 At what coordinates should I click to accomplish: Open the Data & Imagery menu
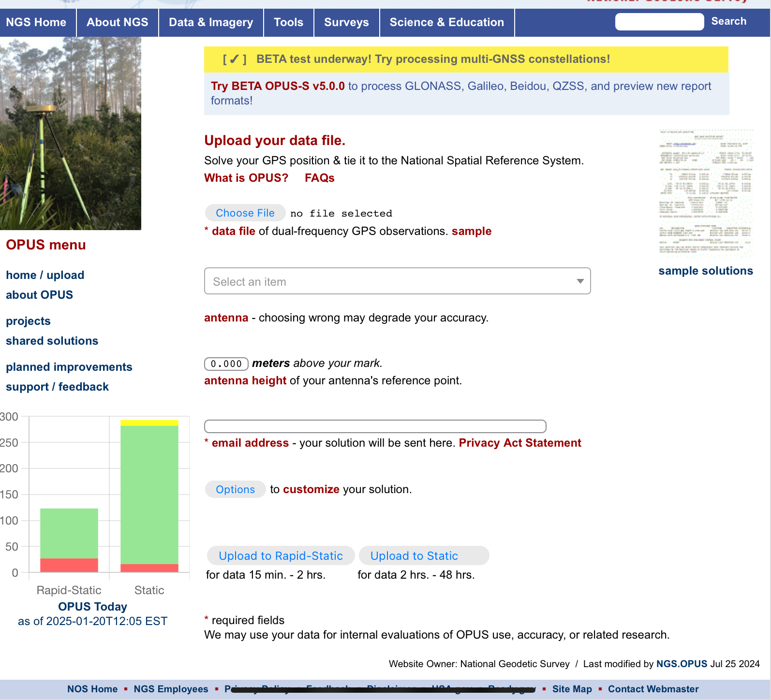pyautogui.click(x=211, y=23)
